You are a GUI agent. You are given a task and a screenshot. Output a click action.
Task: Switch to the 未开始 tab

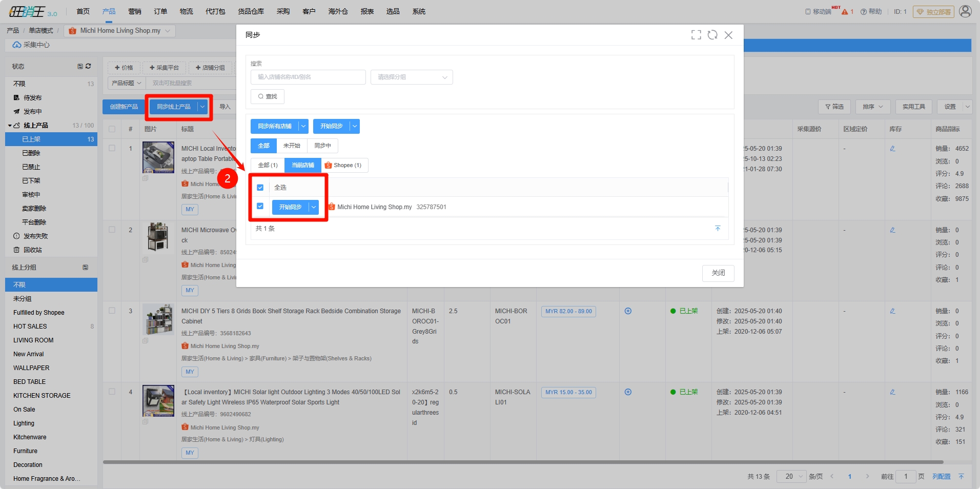(292, 146)
